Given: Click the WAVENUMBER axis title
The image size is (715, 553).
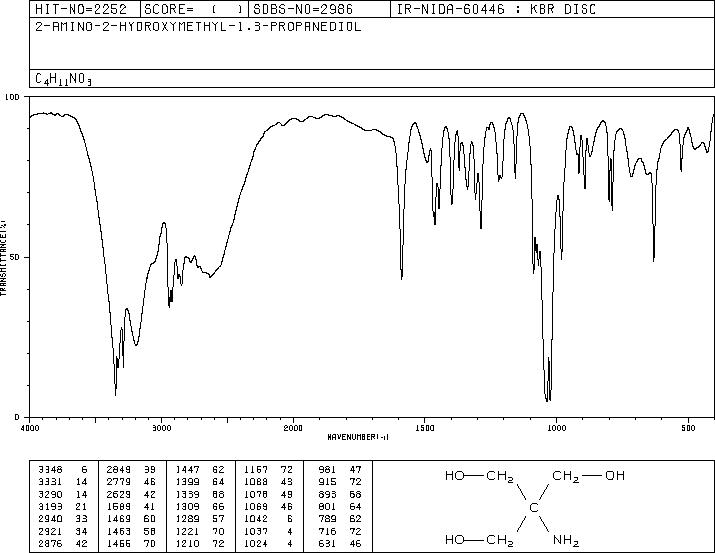Looking at the screenshot, I should tap(358, 437).
